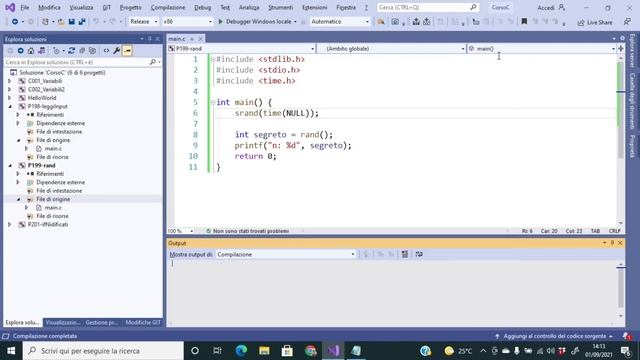Open File Explorer from taskbar

[264, 351]
